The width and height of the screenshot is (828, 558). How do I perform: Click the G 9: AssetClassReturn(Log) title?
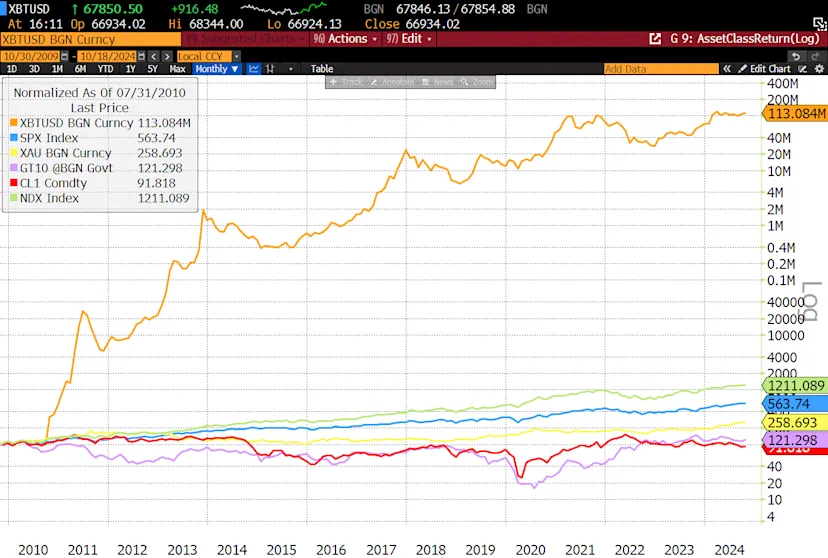click(744, 39)
